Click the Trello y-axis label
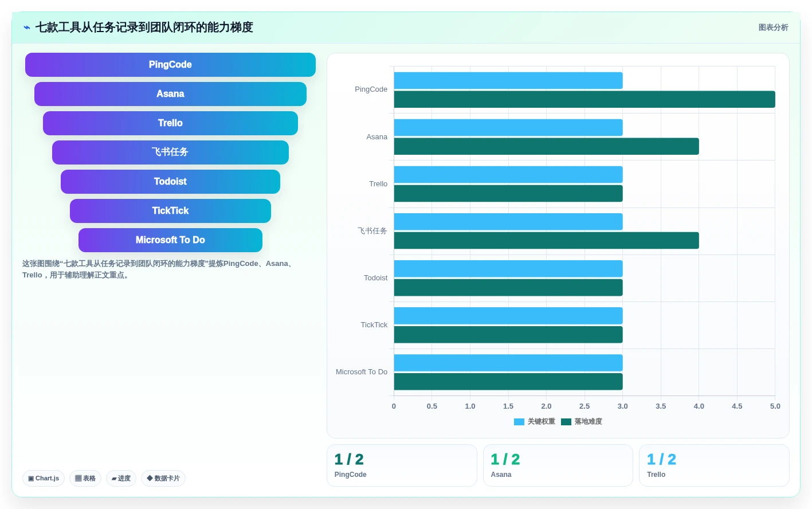This screenshot has height=509, width=812. tap(378, 184)
